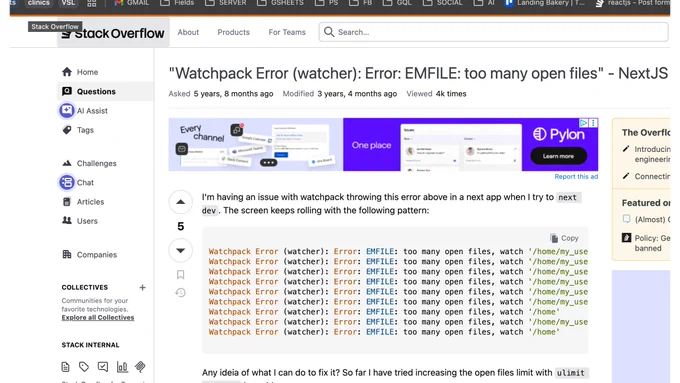680x383 pixels.
Task: Click Learn more on the Pylon ad
Action: (558, 156)
